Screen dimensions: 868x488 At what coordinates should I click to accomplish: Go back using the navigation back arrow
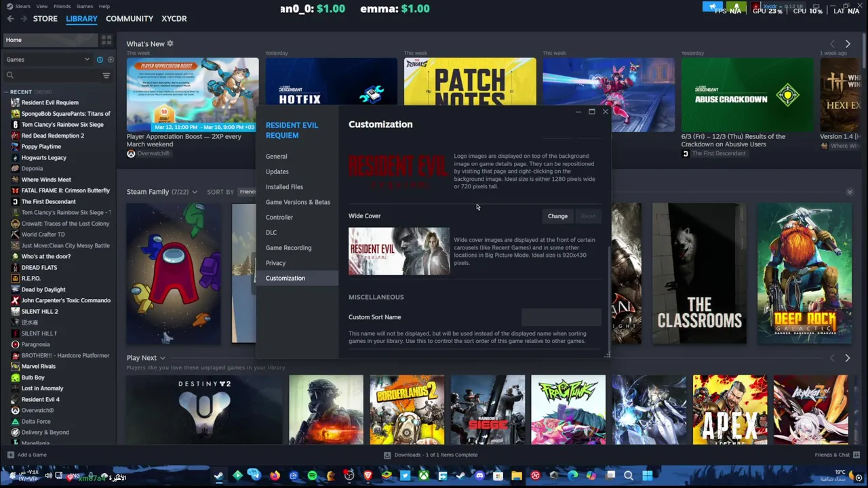[x=10, y=19]
